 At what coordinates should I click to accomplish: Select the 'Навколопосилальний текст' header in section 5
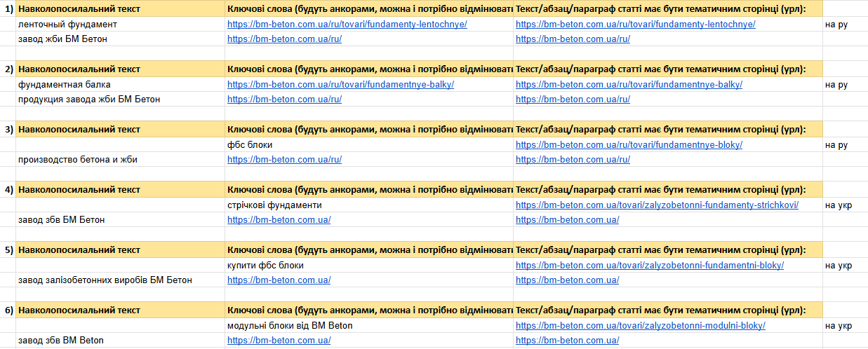[120, 250]
